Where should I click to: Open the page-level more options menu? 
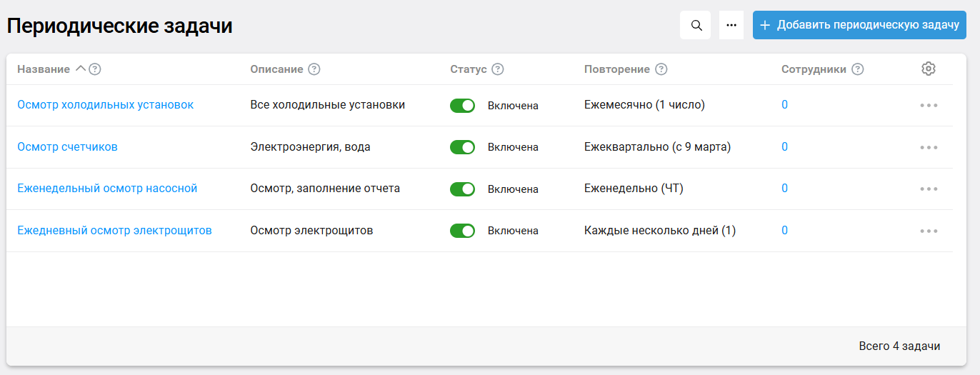click(731, 25)
